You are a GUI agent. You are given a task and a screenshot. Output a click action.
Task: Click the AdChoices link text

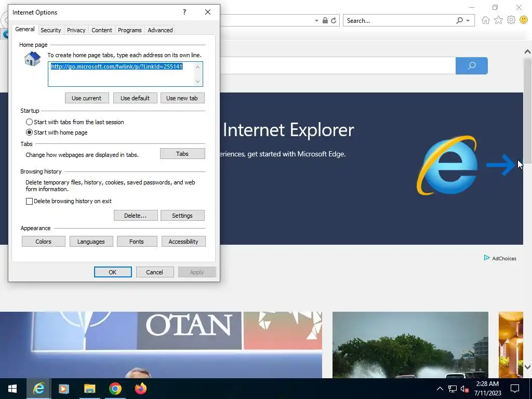[x=504, y=259]
